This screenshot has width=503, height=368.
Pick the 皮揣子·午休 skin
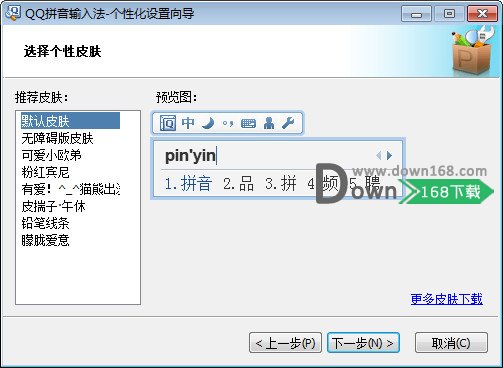(x=70, y=206)
